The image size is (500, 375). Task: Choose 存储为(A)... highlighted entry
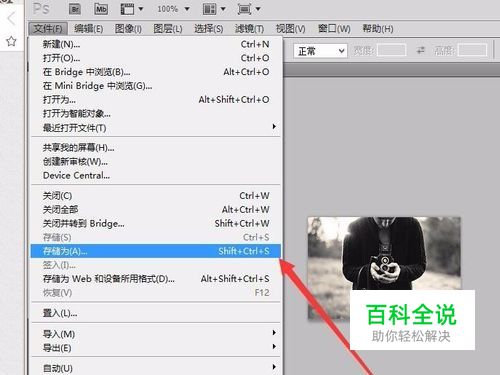click(156, 251)
